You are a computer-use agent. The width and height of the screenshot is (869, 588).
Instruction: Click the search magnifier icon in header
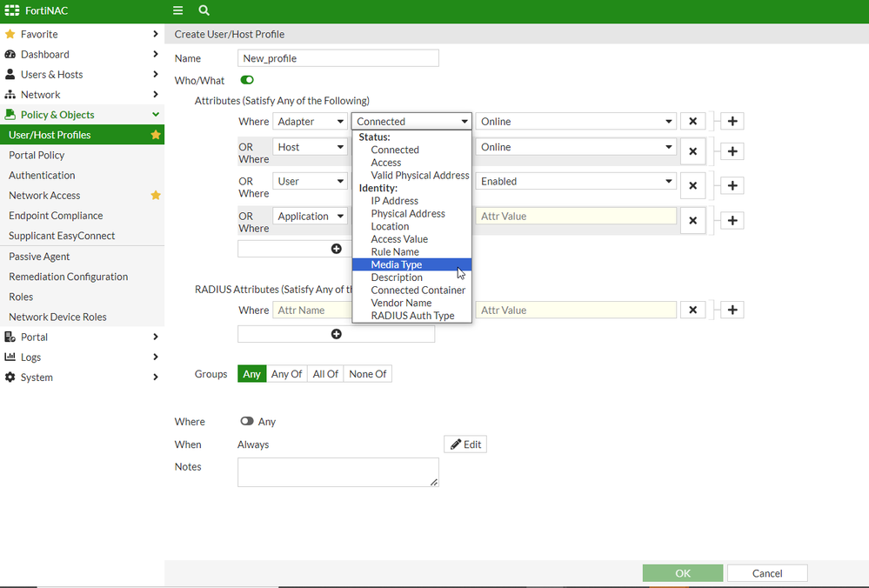204,10
